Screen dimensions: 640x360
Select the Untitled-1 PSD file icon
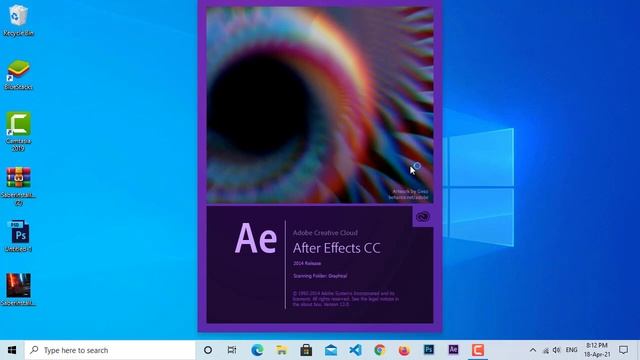point(18,236)
